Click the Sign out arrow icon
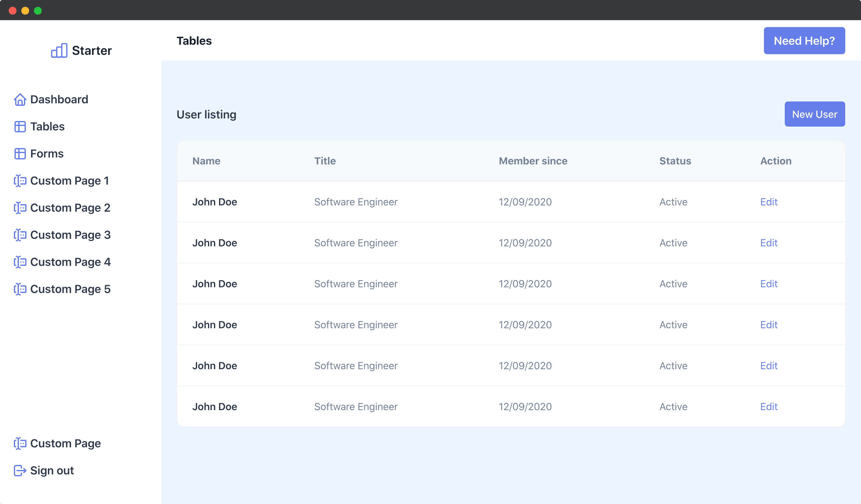Viewport: 861px width, 504px height. point(20,471)
